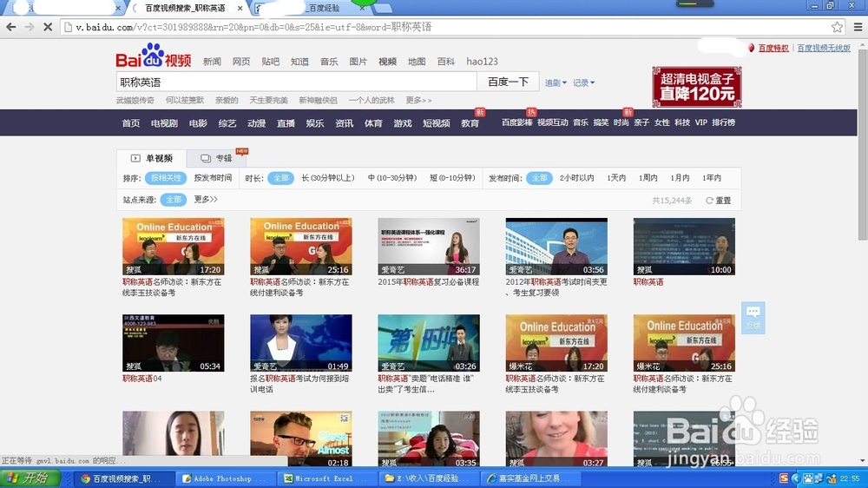868x488 pixels.
Task: Open the 追剧 dropdown
Action: point(556,82)
